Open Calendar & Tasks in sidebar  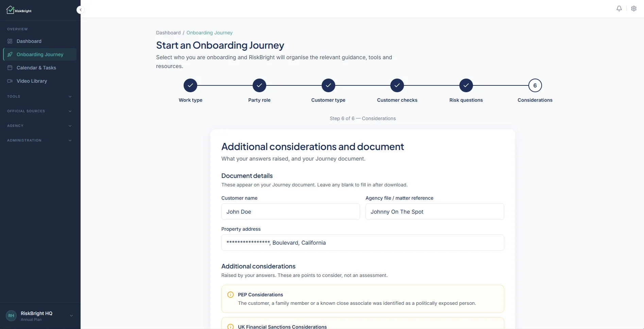[40, 68]
